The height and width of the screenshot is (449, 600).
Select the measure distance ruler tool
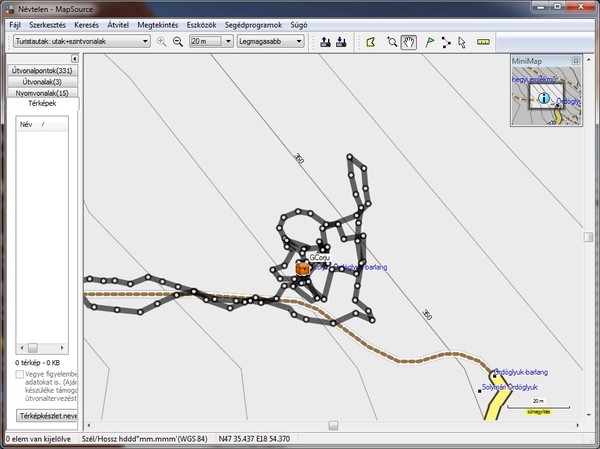pos(484,42)
